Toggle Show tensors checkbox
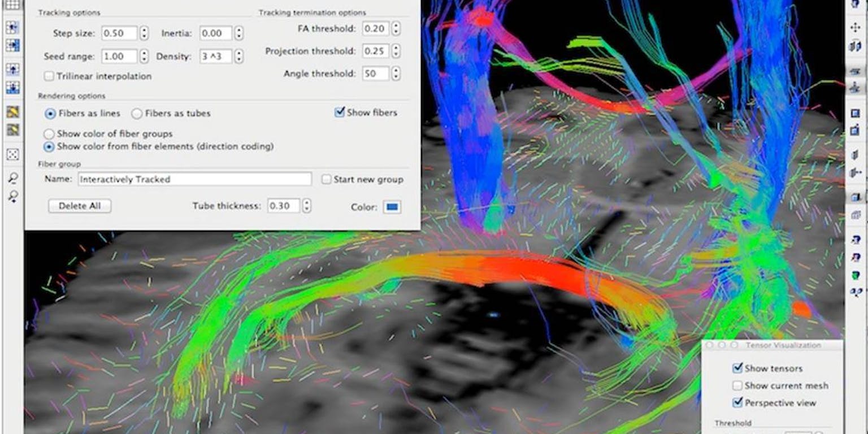 [737, 368]
